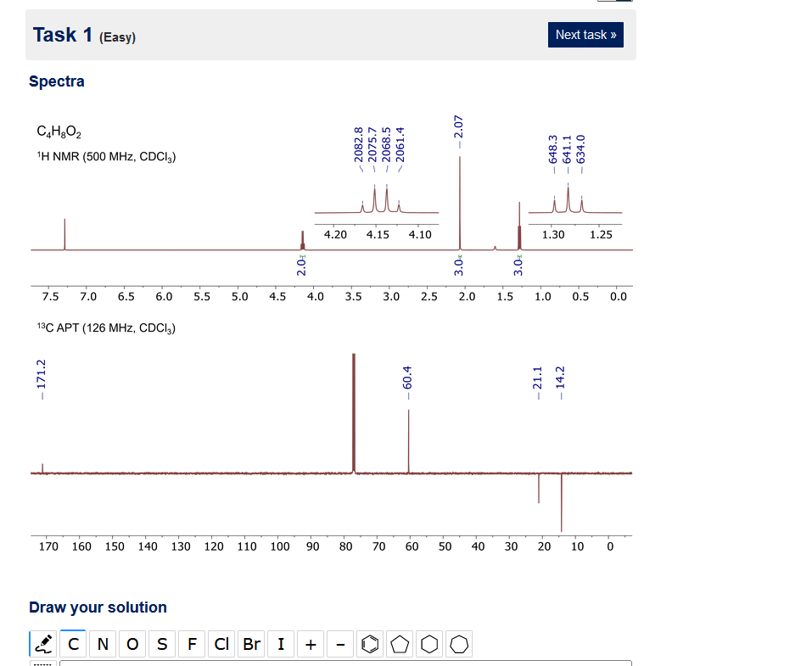Select the negative charge tool

pyautogui.click(x=340, y=644)
